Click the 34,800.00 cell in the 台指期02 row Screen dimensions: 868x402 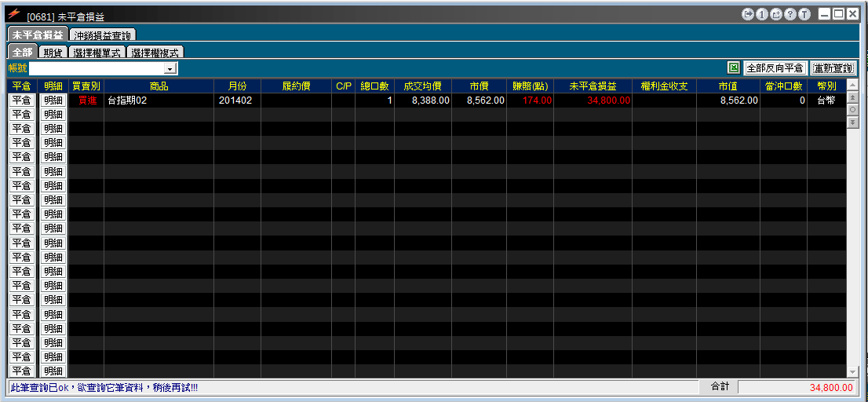[x=593, y=100]
